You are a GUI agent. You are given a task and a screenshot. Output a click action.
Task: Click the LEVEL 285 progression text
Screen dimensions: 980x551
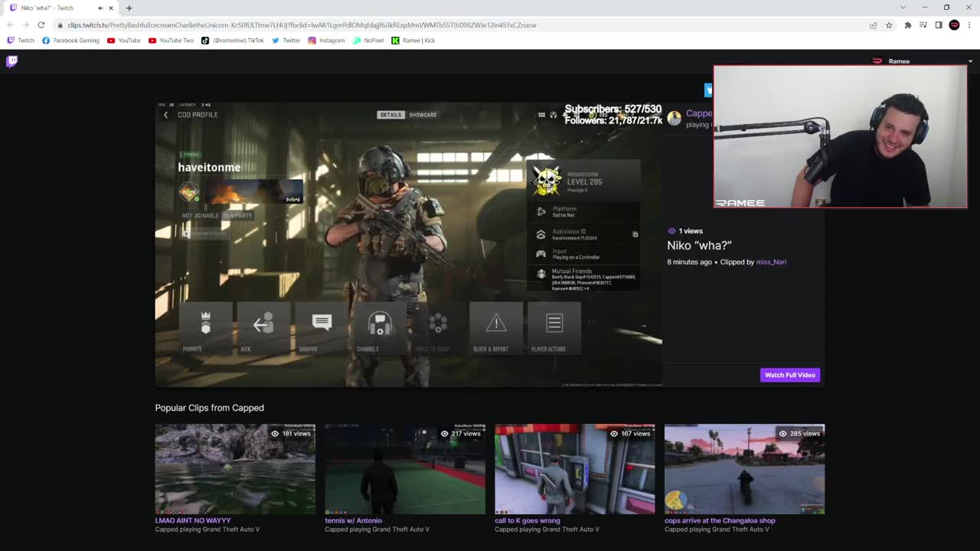584,182
